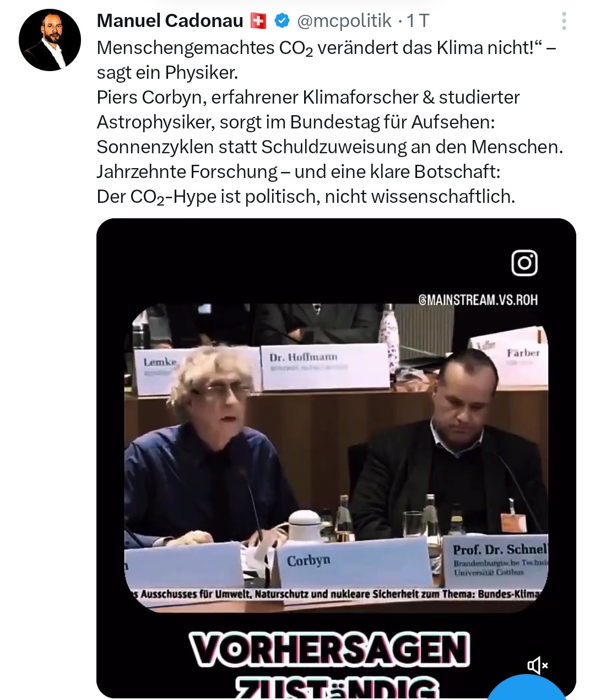
Task: Click the Manuel Cadonau display name
Action: point(170,21)
